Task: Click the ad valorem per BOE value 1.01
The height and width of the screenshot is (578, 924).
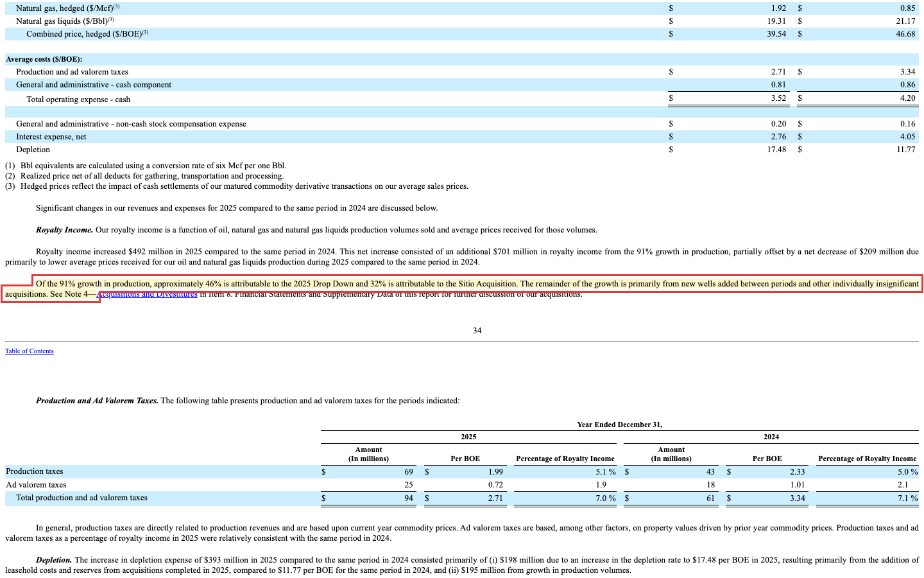Action: [797, 485]
